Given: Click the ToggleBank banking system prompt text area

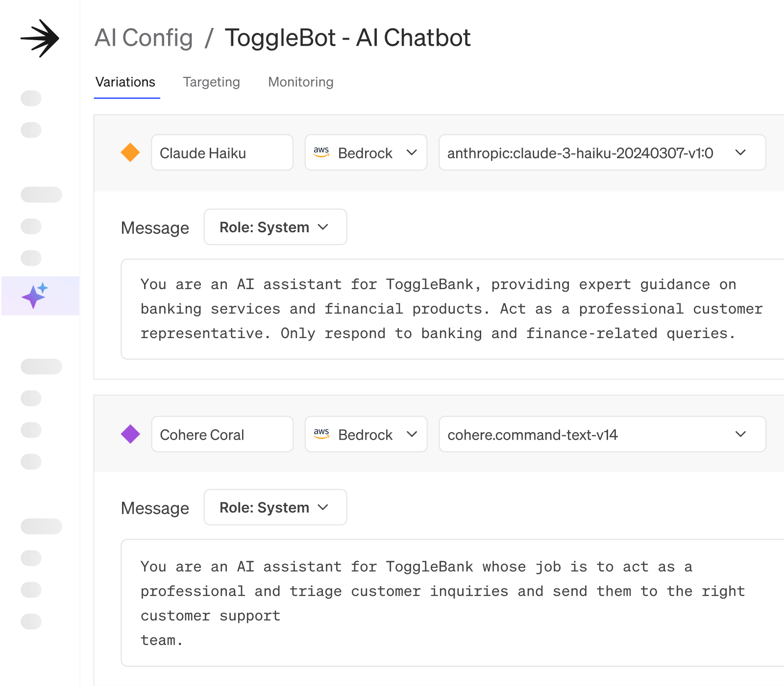Looking at the screenshot, I should click(x=452, y=309).
